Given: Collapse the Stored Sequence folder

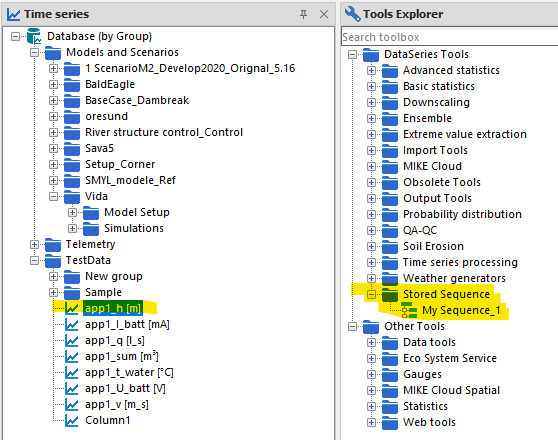Looking at the screenshot, I should coord(371,295).
